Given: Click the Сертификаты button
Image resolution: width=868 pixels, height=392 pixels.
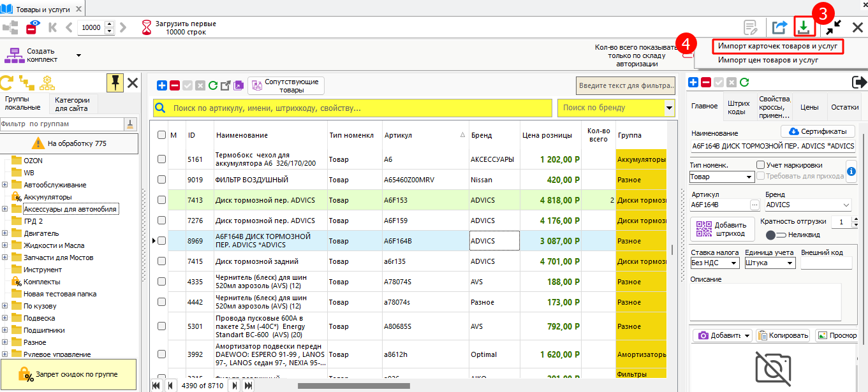Looking at the screenshot, I should 818,131.
